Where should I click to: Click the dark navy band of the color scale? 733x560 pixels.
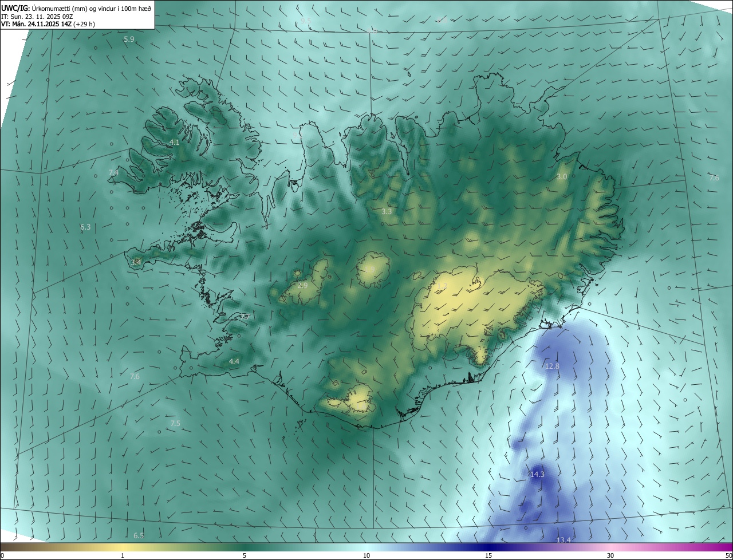click(488, 547)
